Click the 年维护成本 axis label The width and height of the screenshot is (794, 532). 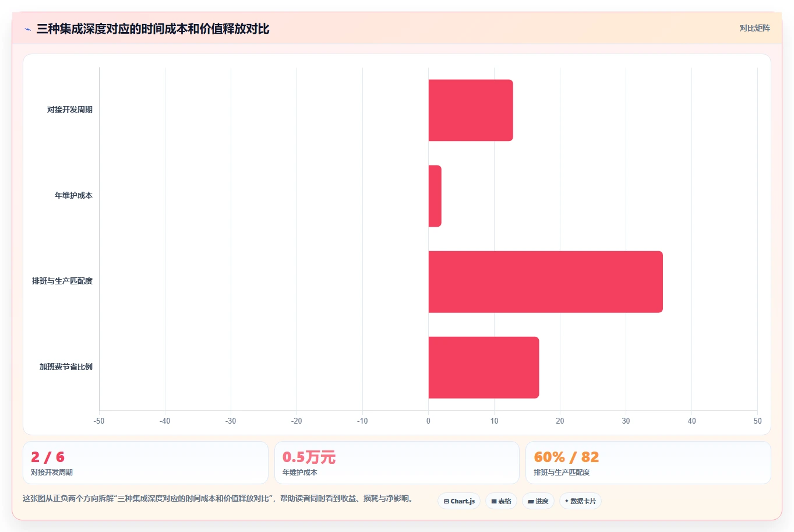tap(73, 195)
